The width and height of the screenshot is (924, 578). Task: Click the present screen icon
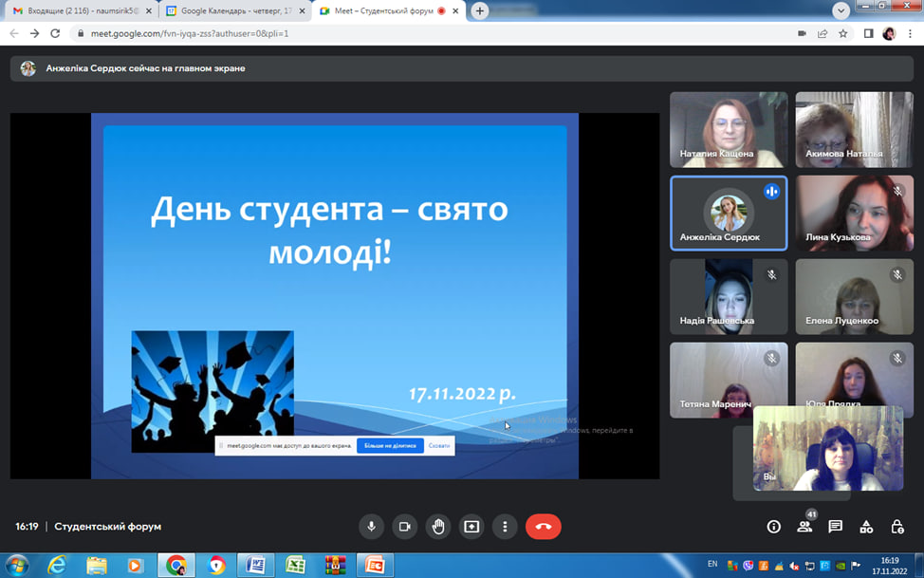pos(471,527)
